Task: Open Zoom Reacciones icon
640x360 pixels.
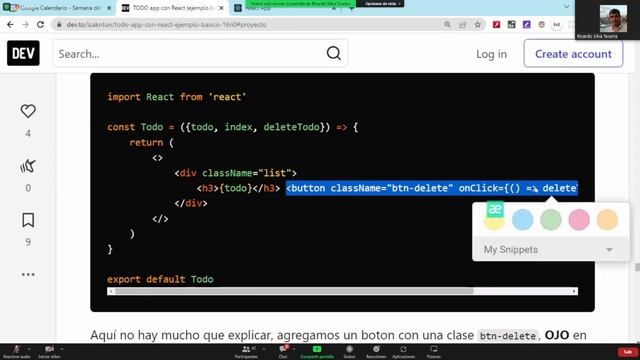Action: coord(376,351)
